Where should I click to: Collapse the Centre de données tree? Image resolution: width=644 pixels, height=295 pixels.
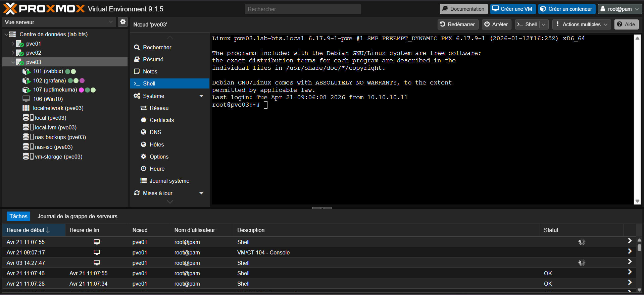point(6,34)
